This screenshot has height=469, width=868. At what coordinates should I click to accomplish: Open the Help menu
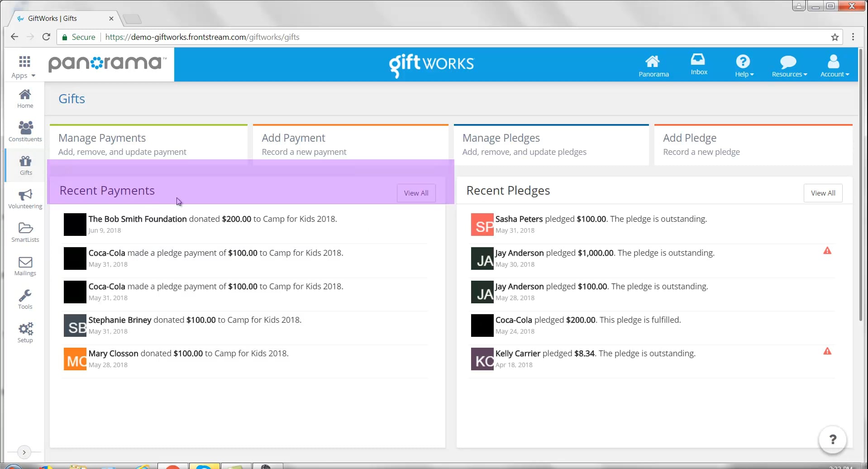click(744, 64)
